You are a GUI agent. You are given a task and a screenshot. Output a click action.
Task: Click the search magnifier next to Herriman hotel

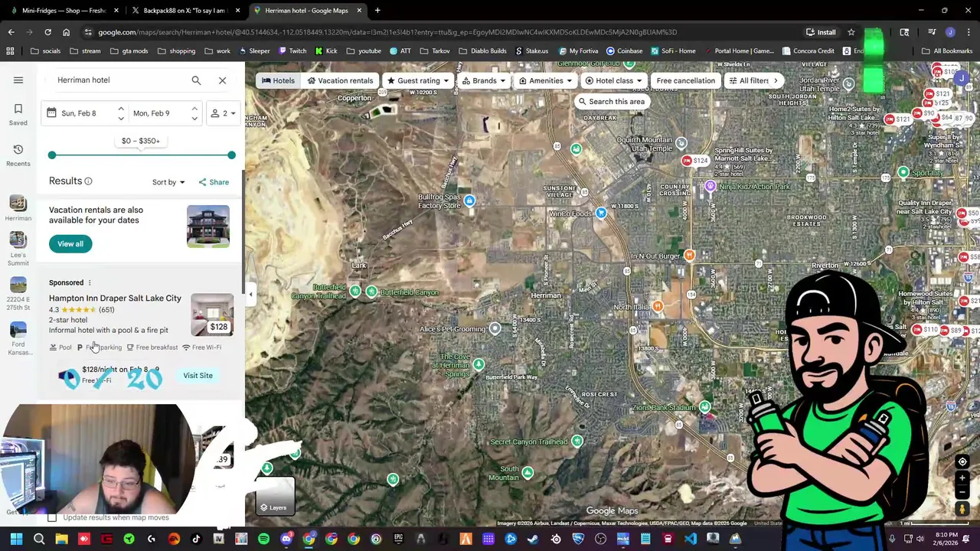pyautogui.click(x=196, y=80)
